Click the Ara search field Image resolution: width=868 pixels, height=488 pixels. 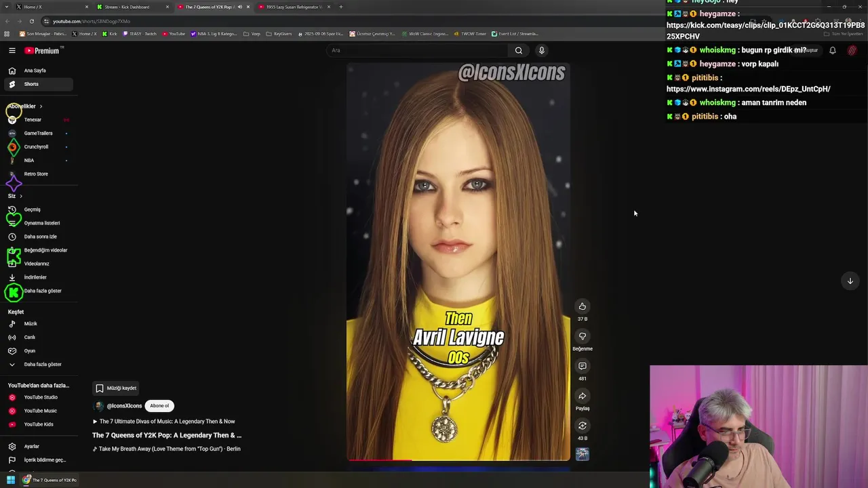(x=417, y=50)
